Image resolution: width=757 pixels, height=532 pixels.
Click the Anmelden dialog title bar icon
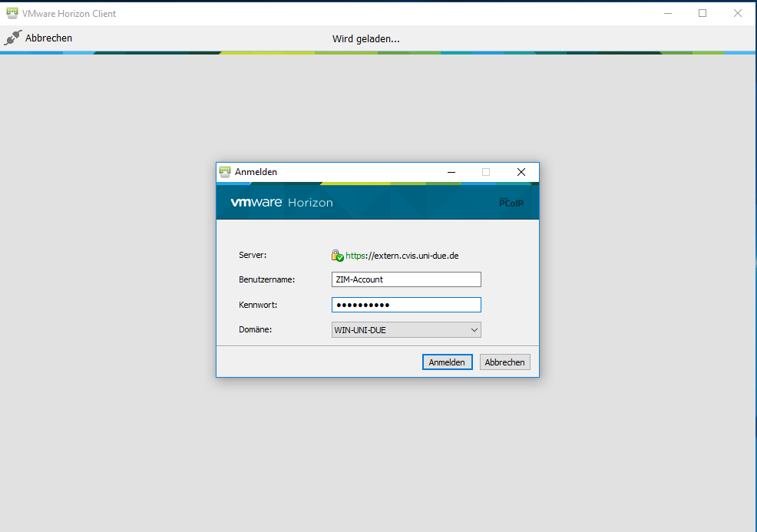pos(225,172)
